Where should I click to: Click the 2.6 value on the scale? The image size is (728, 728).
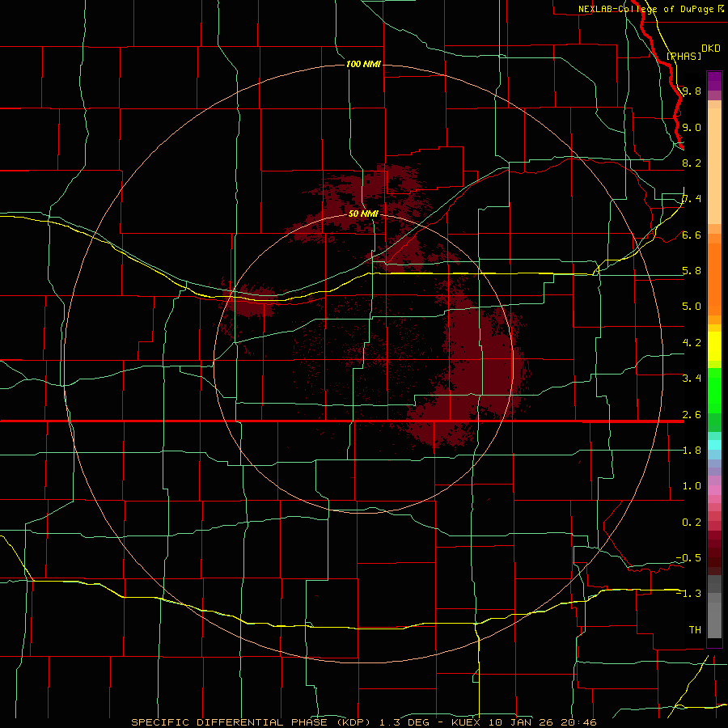click(692, 415)
